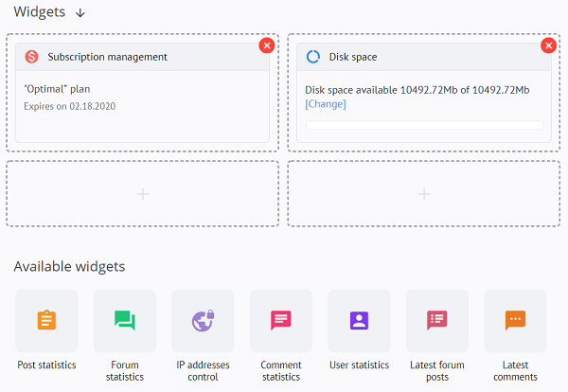568x392 pixels.
Task: Click the Subscription management dollar icon
Action: click(31, 57)
